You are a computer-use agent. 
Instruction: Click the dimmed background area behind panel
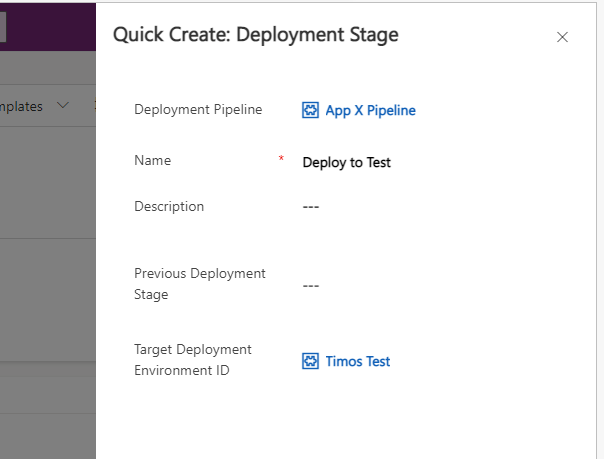[48, 300]
